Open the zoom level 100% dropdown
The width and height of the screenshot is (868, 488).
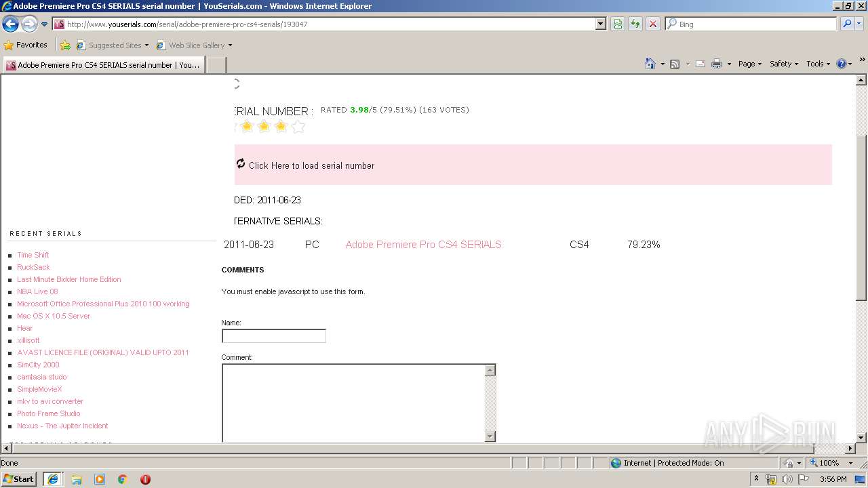point(851,463)
